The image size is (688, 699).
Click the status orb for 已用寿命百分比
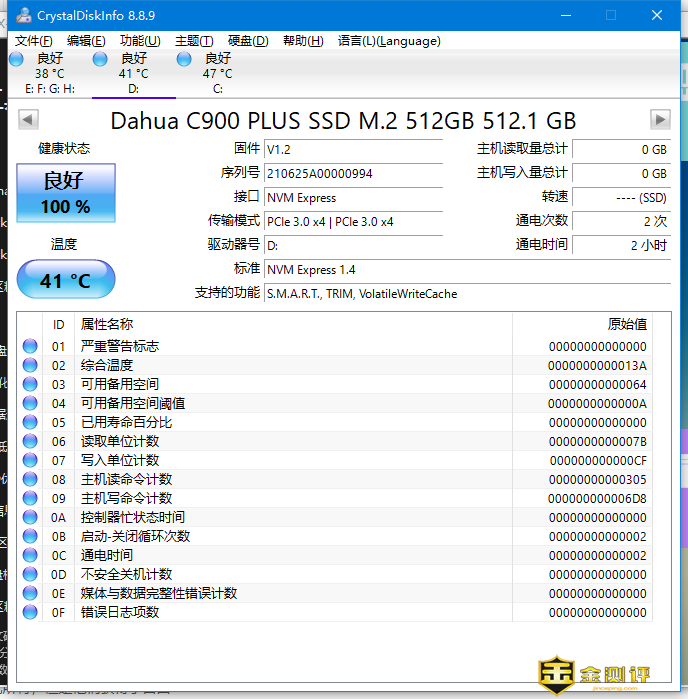point(30,423)
